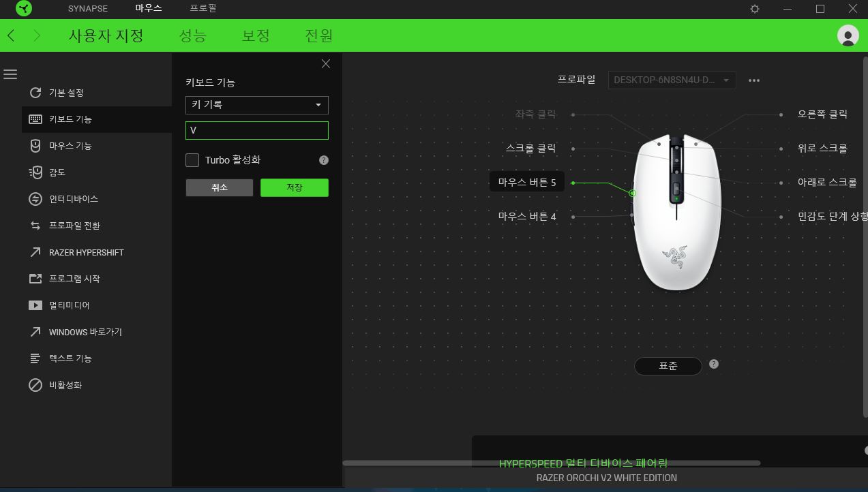
Task: Click the 취소 button
Action: 220,187
